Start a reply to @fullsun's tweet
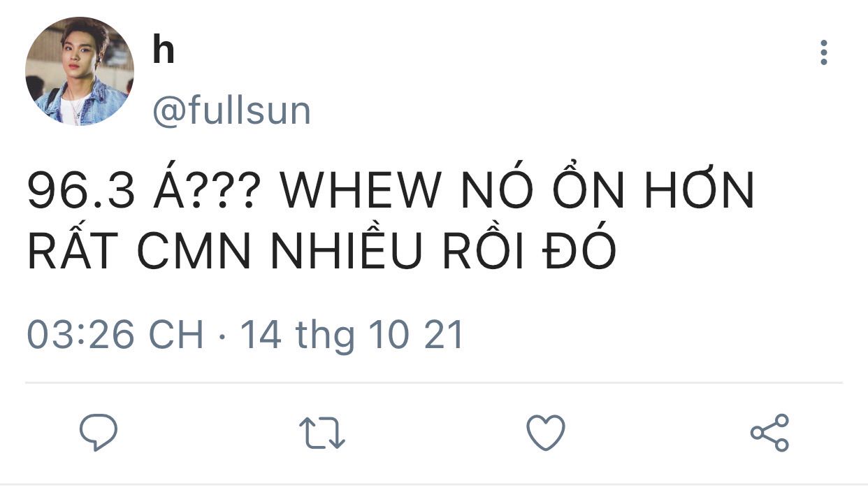 point(98,433)
